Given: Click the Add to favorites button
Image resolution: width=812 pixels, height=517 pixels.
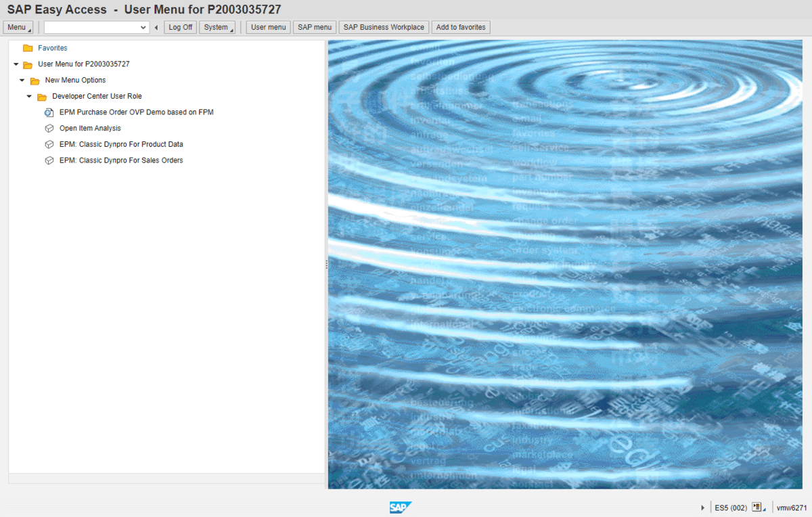Looking at the screenshot, I should point(461,28).
